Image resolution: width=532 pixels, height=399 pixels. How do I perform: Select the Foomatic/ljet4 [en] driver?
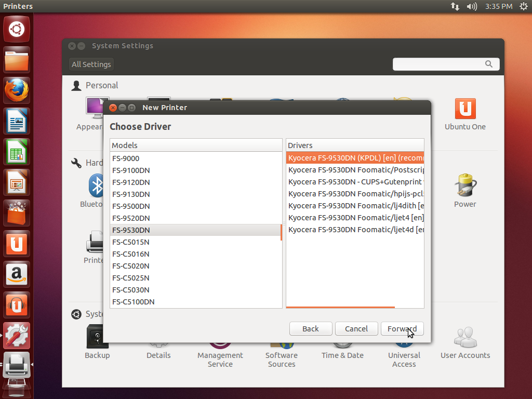point(355,218)
